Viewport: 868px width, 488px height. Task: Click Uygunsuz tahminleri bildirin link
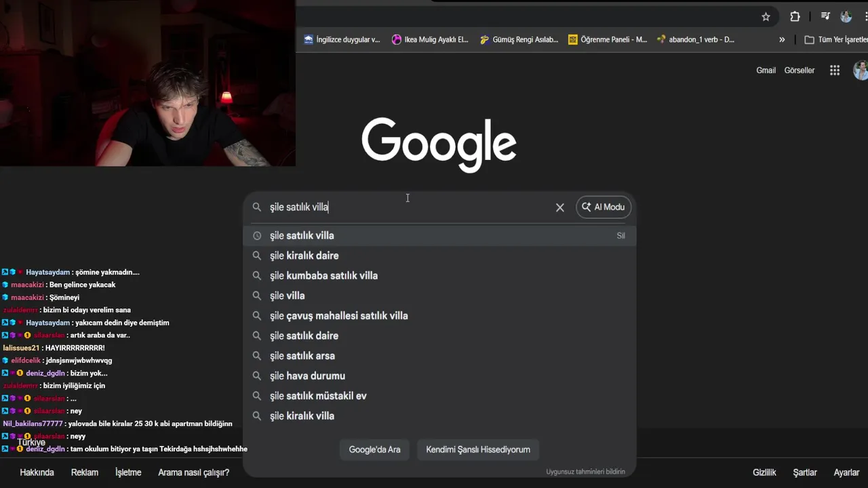pyautogui.click(x=586, y=472)
